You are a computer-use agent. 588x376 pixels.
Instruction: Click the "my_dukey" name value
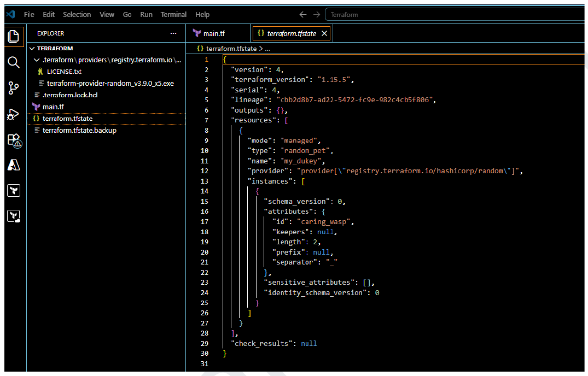pyautogui.click(x=301, y=161)
